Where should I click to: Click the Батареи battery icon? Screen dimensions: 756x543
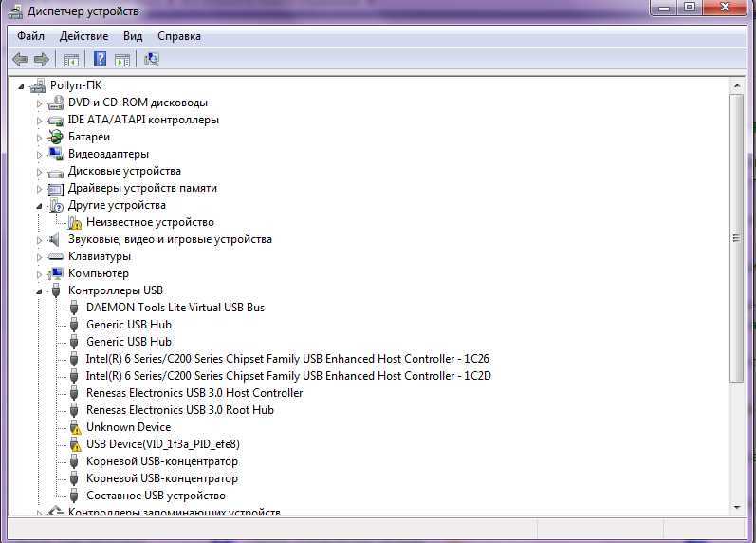point(56,137)
